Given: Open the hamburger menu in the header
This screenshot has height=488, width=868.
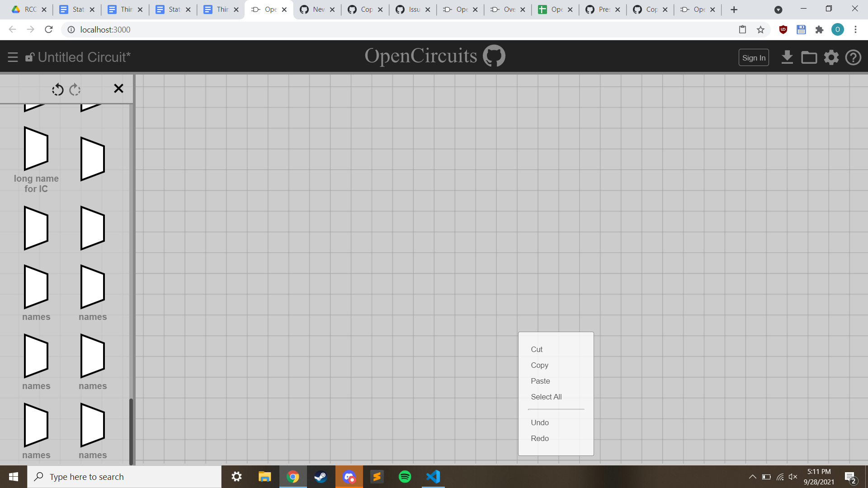Looking at the screenshot, I should tap(12, 57).
